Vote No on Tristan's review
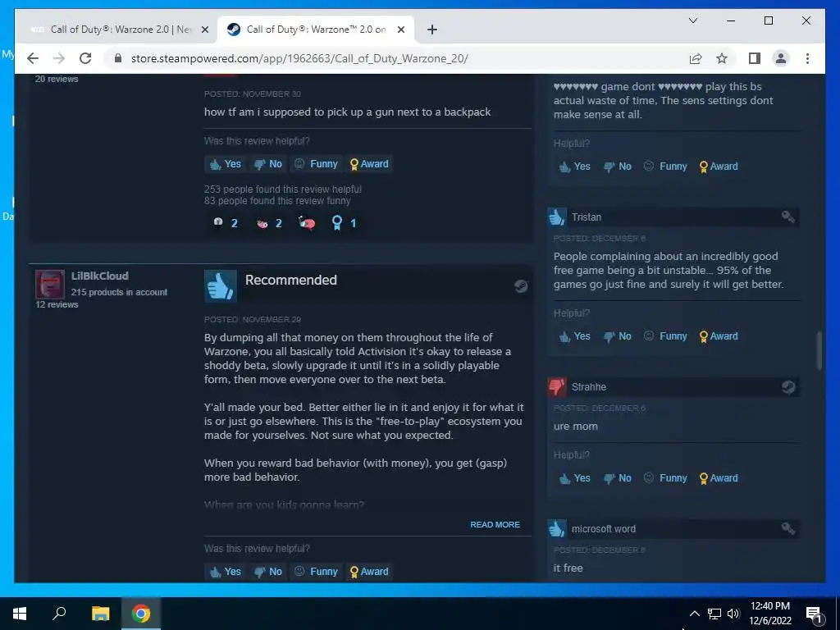This screenshot has height=630, width=840. tap(617, 336)
